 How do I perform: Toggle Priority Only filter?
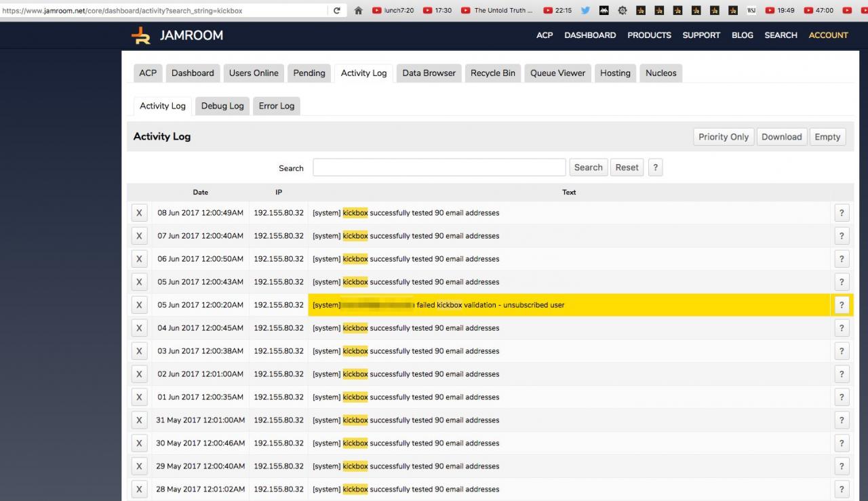(x=724, y=137)
